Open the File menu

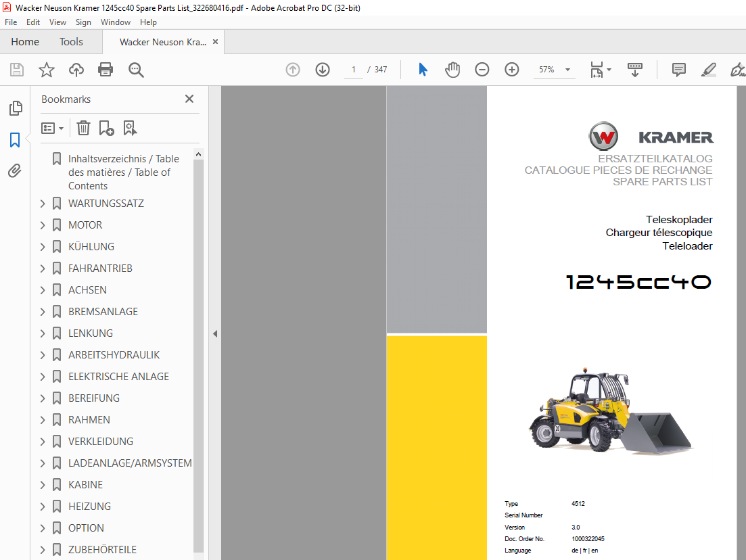(11, 22)
